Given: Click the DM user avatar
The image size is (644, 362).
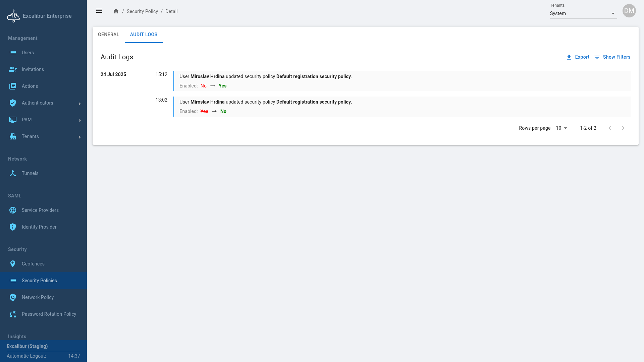Looking at the screenshot, I should (x=629, y=11).
